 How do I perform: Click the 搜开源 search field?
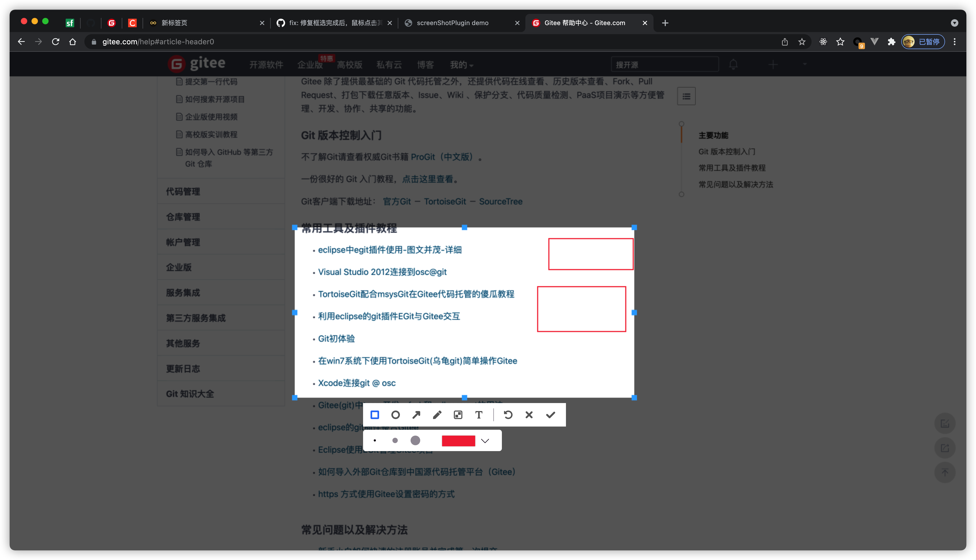coord(664,64)
